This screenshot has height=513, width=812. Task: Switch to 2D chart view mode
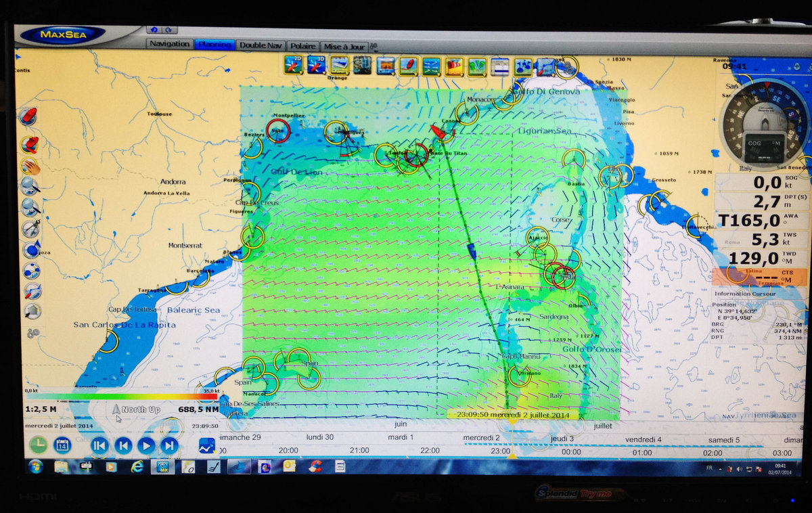[293, 64]
